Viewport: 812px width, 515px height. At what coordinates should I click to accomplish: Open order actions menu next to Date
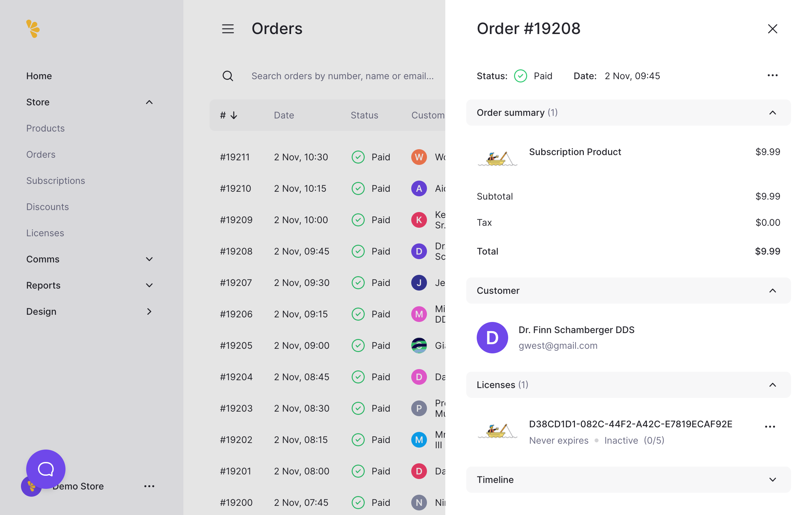tap(772, 75)
